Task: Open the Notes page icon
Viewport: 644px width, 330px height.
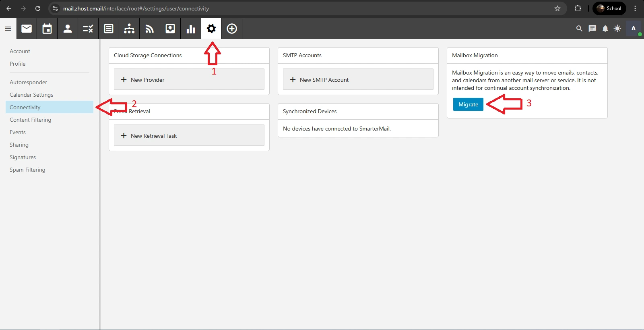Action: [109, 29]
